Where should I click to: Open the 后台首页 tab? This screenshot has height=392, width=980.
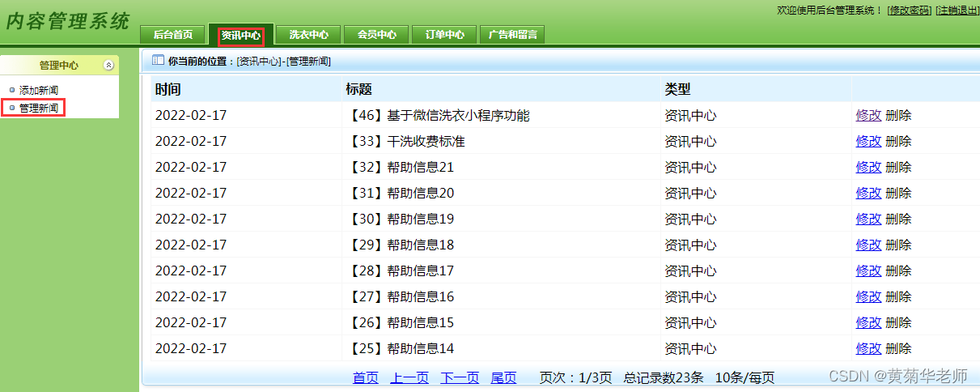[x=173, y=35]
